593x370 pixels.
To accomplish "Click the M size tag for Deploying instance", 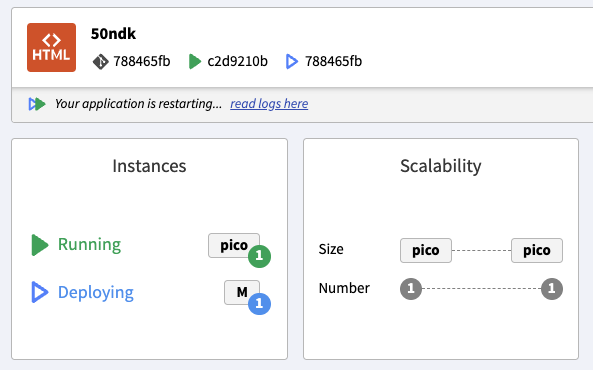I will click(242, 292).
